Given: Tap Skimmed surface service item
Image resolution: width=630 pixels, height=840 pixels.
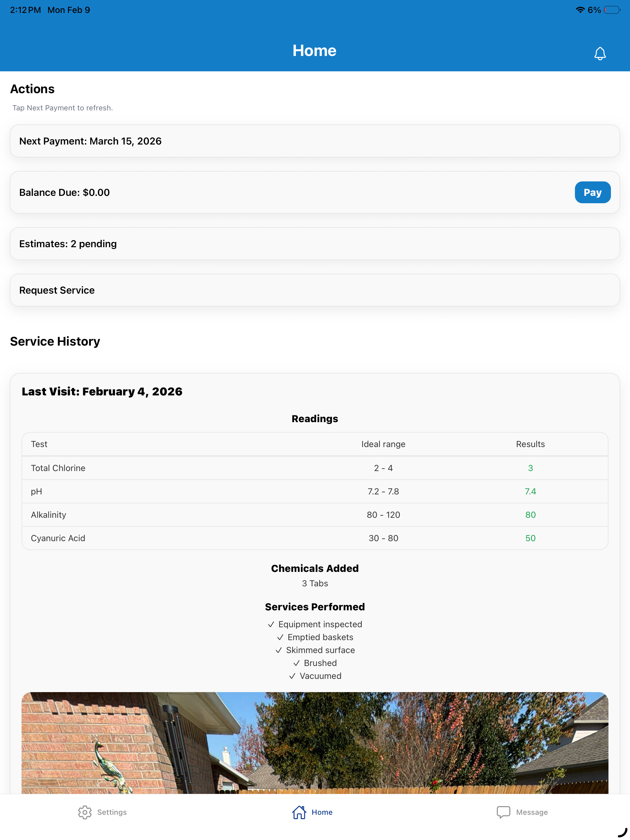Looking at the screenshot, I should (315, 650).
